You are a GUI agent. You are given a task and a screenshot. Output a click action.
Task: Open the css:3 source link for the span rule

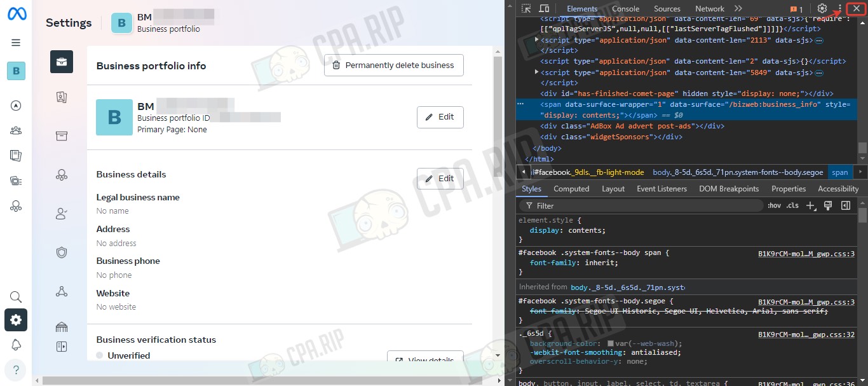pos(806,253)
